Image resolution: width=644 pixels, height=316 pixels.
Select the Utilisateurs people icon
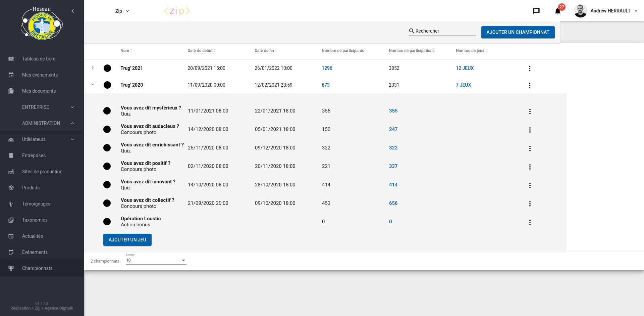[x=11, y=139]
